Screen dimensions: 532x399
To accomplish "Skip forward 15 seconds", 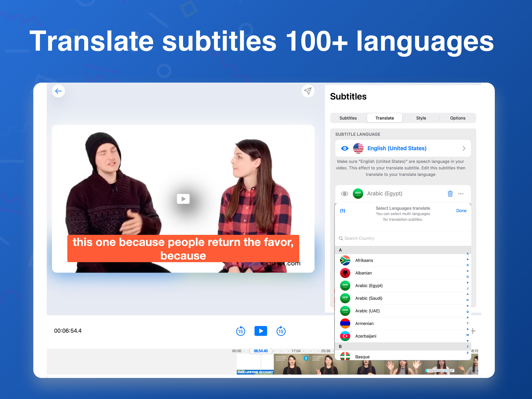I will tap(281, 331).
